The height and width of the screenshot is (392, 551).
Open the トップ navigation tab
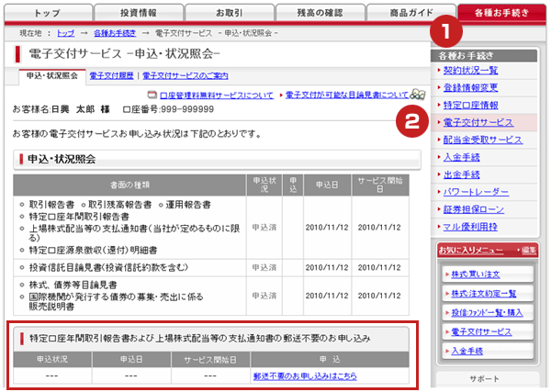[49, 13]
